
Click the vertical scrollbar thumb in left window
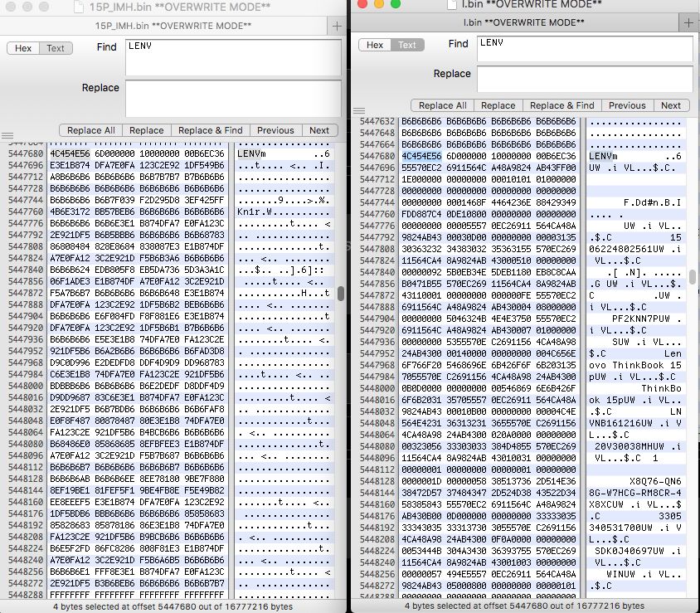coord(340,294)
